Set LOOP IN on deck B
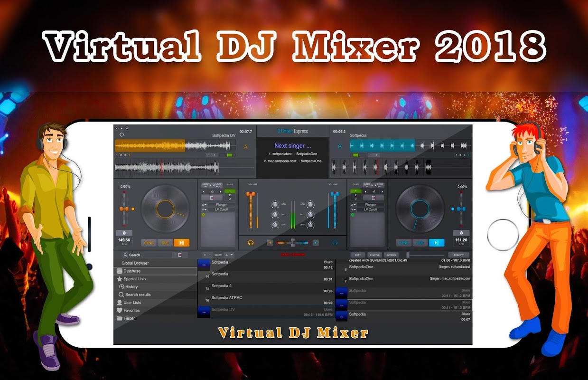Image resolution: width=588 pixels, height=380 pixels. pyautogui.click(x=368, y=185)
